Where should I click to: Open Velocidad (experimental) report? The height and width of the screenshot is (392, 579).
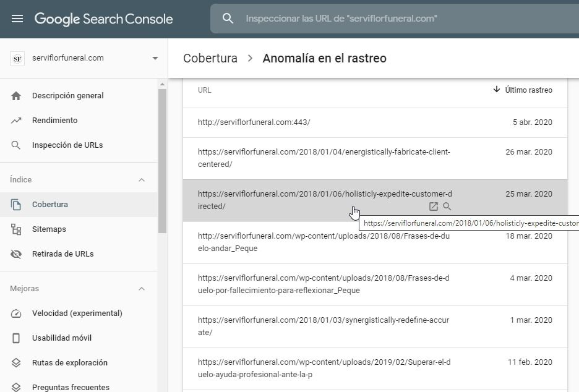pos(77,313)
